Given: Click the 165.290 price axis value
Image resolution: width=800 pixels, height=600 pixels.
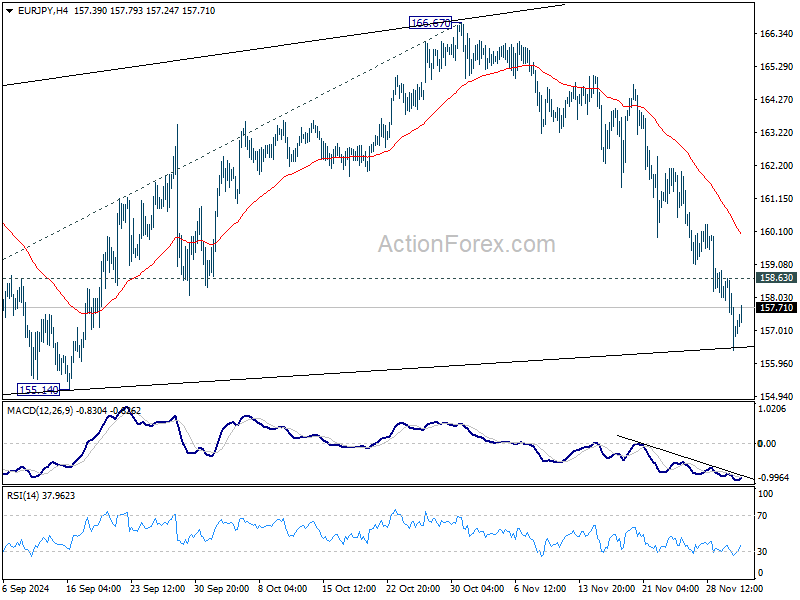Looking at the screenshot, I should coord(776,67).
